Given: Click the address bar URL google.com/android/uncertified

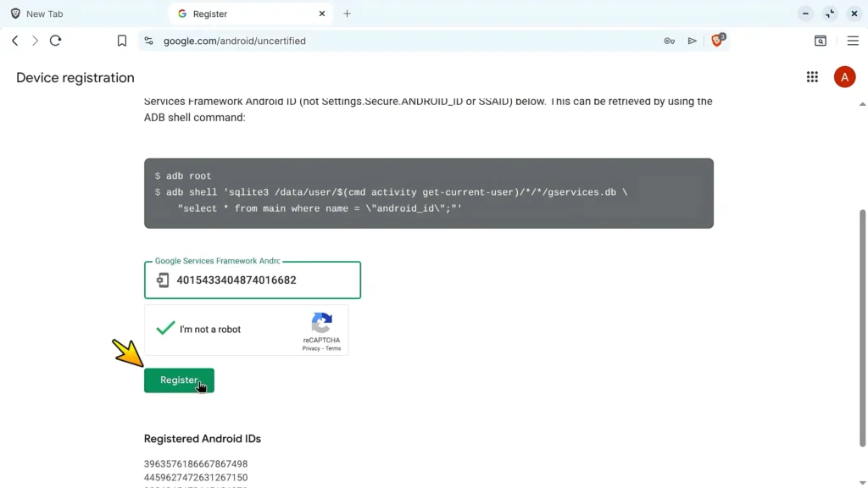Looking at the screenshot, I should tap(235, 41).
